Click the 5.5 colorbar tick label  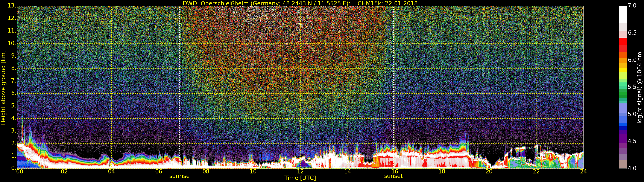point(632,87)
